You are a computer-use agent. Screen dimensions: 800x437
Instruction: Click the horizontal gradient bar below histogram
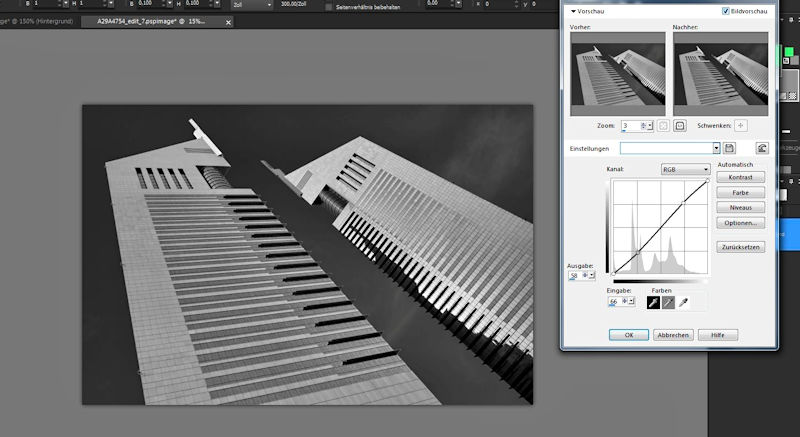pyautogui.click(x=660, y=281)
